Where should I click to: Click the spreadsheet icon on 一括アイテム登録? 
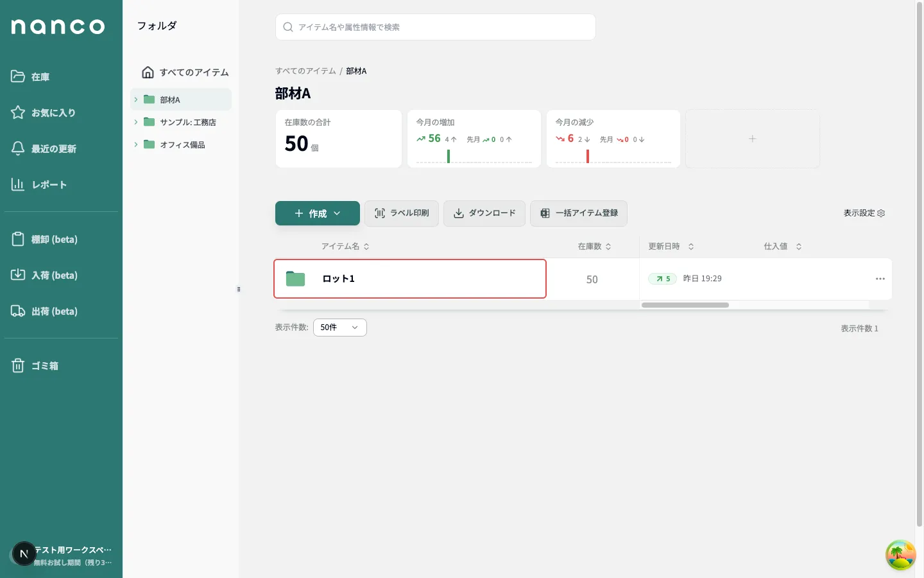(x=545, y=213)
